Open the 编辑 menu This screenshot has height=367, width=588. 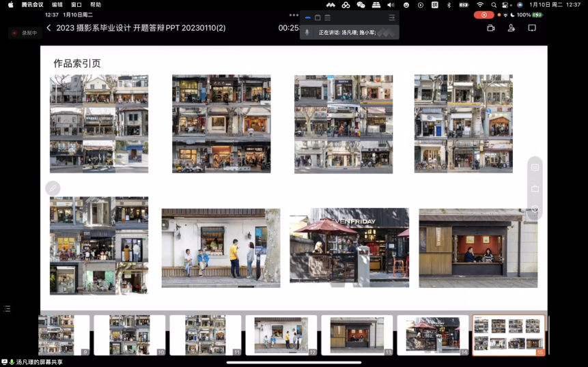[57, 5]
